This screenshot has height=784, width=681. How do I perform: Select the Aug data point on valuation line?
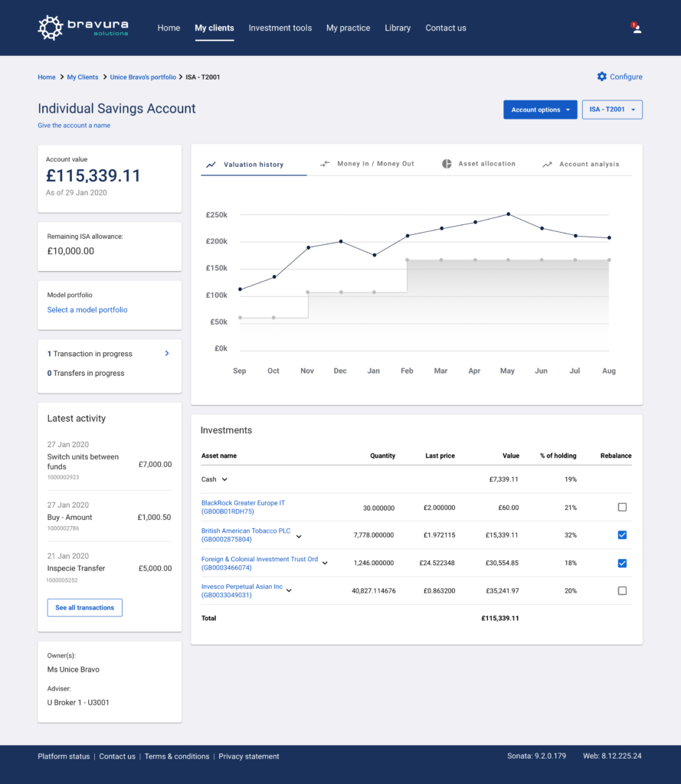click(609, 237)
